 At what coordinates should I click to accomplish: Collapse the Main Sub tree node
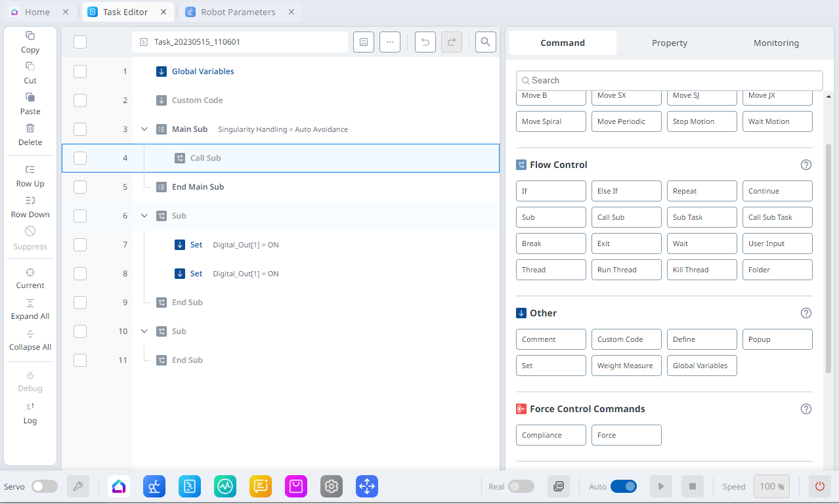pos(144,129)
